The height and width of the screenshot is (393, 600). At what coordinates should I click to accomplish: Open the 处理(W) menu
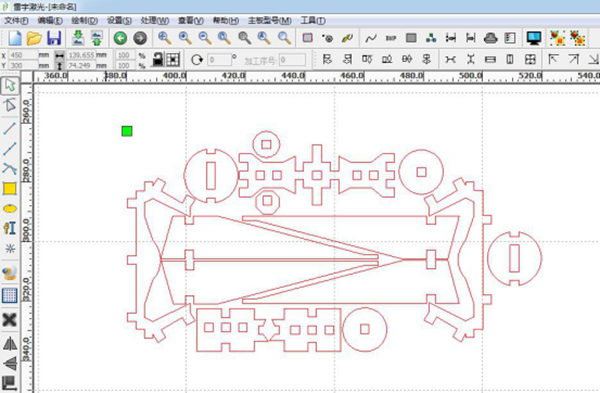tap(155, 21)
